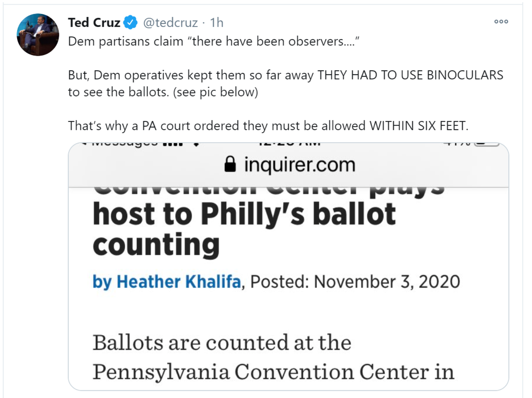532x398 pixels.
Task: Click the "Posted: November 3, 2020" date
Action: pyautogui.click(x=355, y=282)
